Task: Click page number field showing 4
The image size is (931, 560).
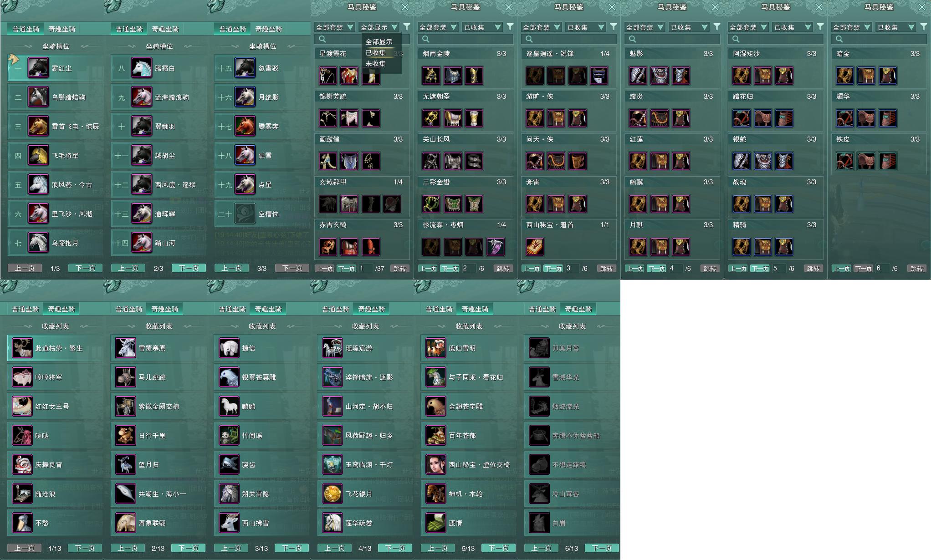Action: pos(676,269)
